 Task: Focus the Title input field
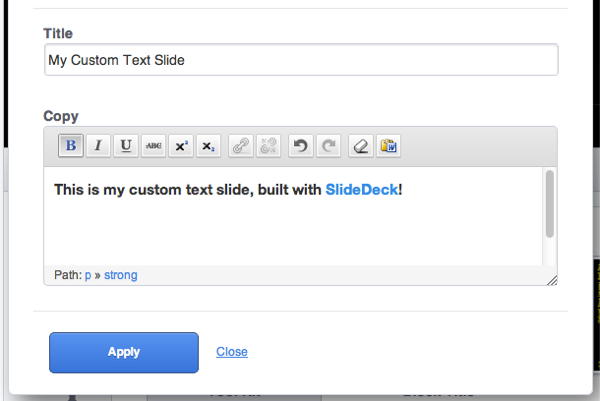pyautogui.click(x=301, y=60)
